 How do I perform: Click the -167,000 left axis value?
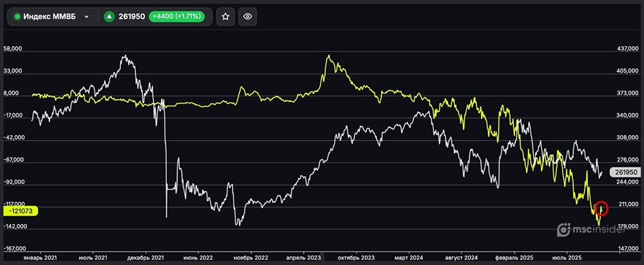coord(14,248)
